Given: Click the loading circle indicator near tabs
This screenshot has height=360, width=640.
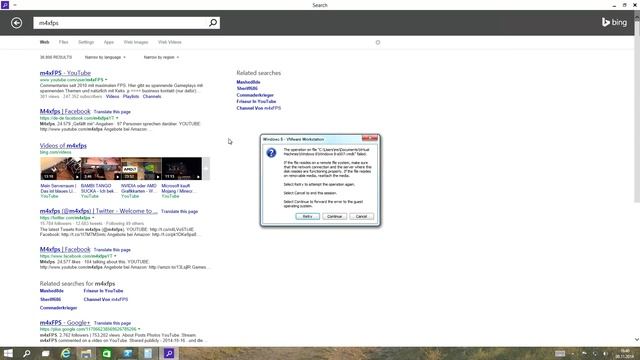Looking at the screenshot, I should [378, 42].
